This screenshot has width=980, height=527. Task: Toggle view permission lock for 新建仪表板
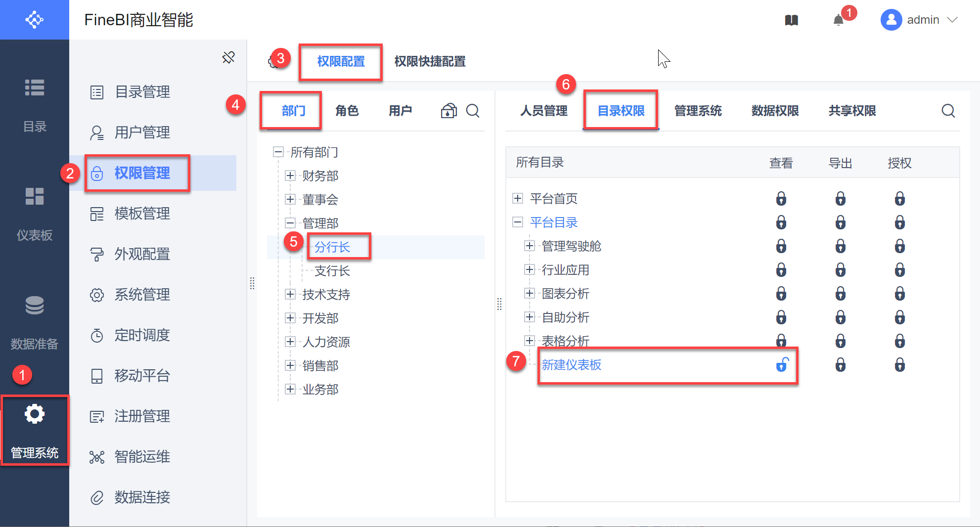click(x=781, y=365)
